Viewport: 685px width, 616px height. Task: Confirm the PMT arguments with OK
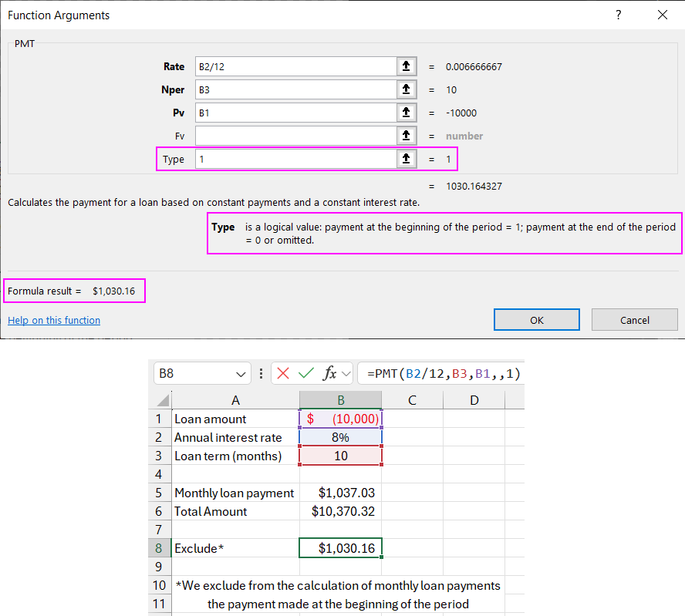click(x=536, y=319)
